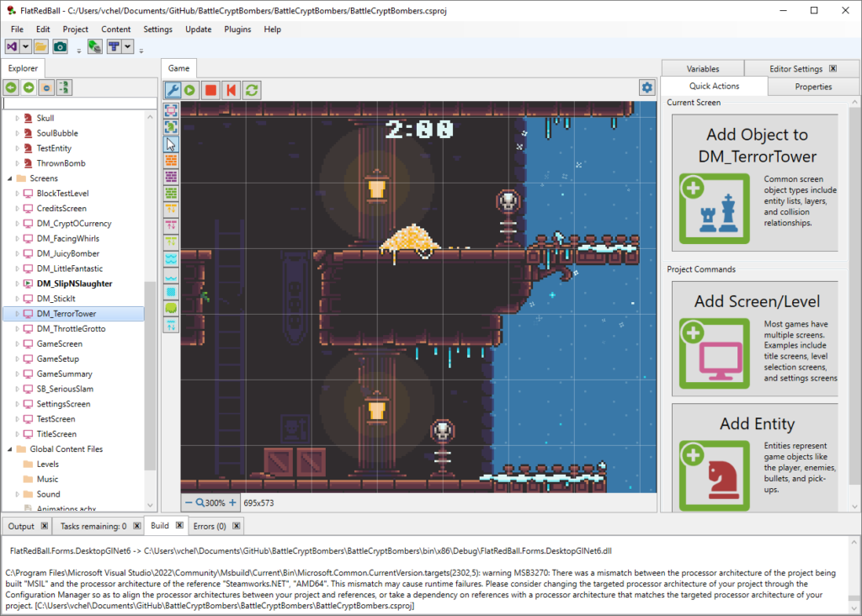The height and width of the screenshot is (616, 862).
Task: Restart the game using the red rewind icon
Action: tap(231, 89)
